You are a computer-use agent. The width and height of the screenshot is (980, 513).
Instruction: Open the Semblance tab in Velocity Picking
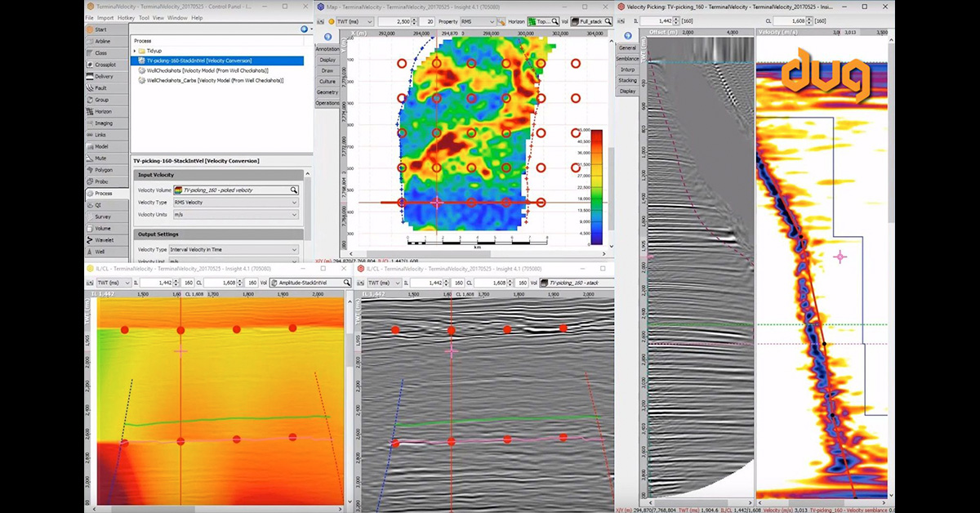tap(627, 59)
